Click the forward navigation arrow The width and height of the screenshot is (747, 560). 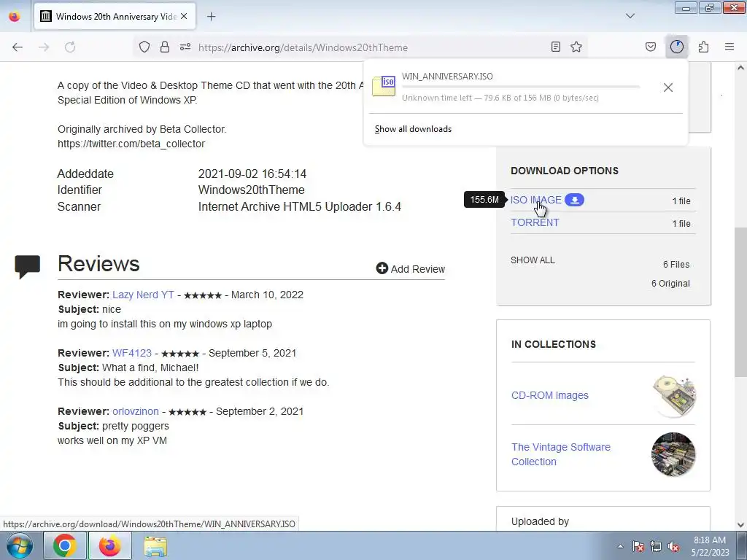(44, 47)
